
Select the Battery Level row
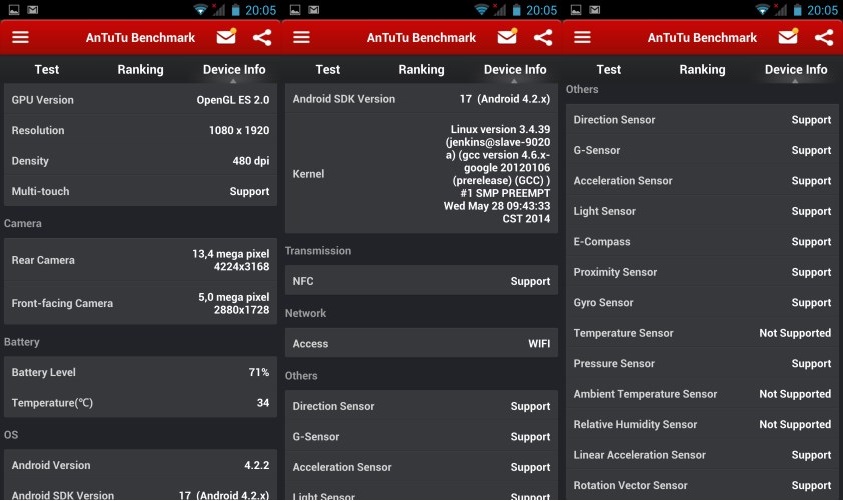140,372
